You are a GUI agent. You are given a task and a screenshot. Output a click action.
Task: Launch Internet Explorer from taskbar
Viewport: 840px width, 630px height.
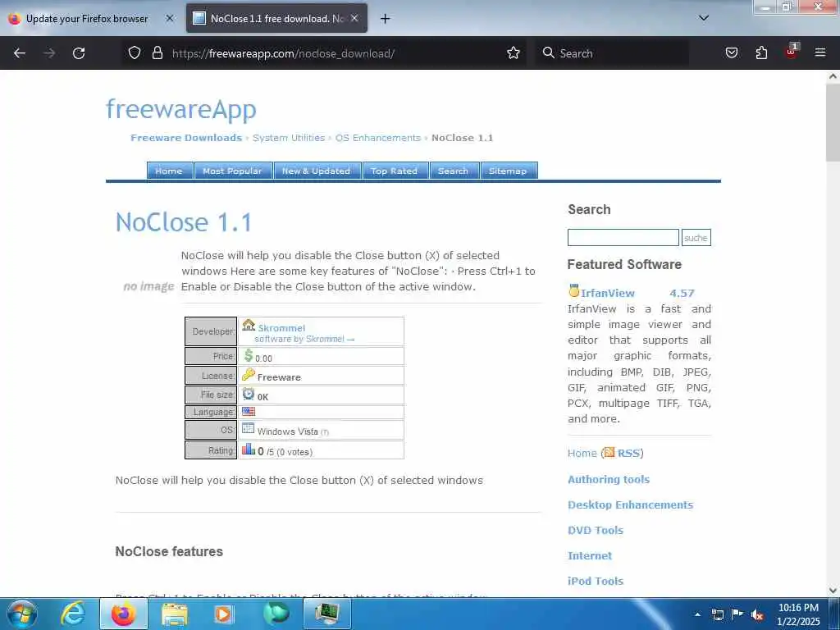point(72,614)
